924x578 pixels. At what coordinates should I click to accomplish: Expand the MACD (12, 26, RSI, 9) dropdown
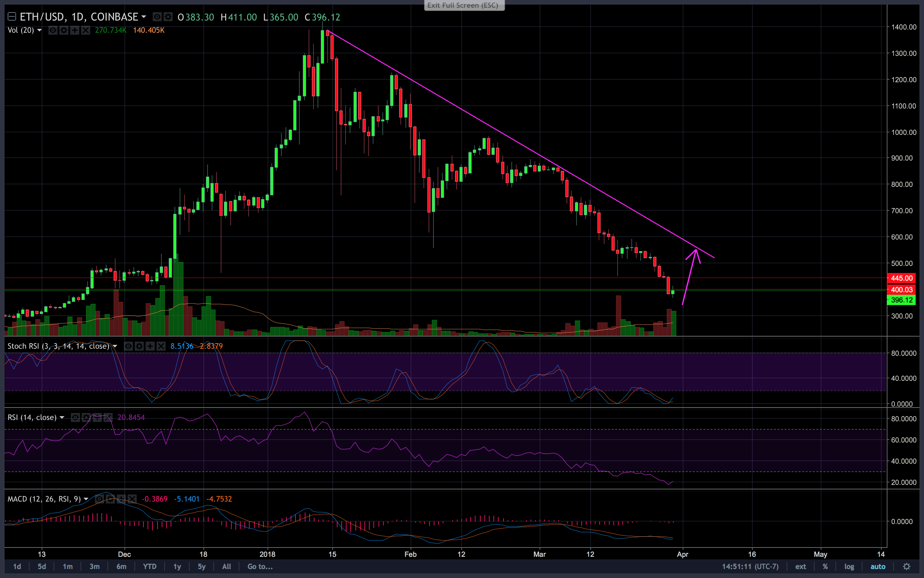[86, 499]
